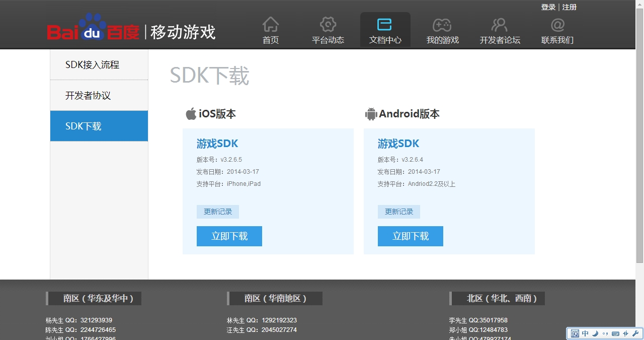Click the 南区（华南地区） footer heading
The height and width of the screenshot is (340, 644).
276,298
